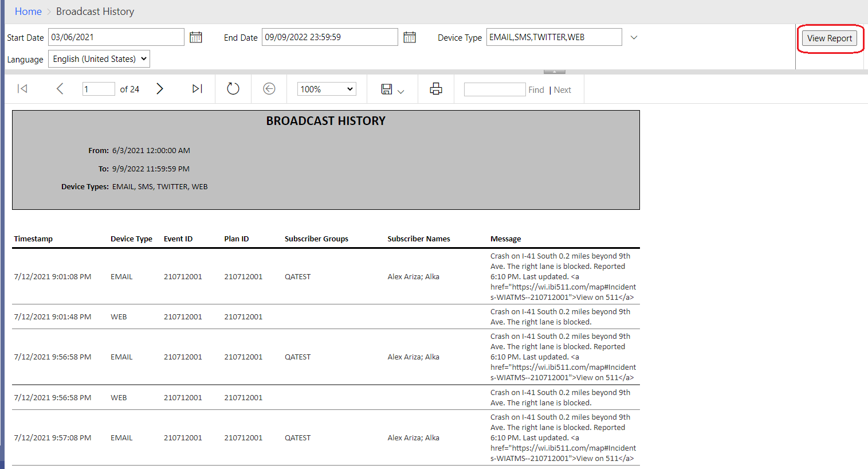The width and height of the screenshot is (868, 469).
Task: Click the Find text search box
Action: pyautogui.click(x=494, y=89)
